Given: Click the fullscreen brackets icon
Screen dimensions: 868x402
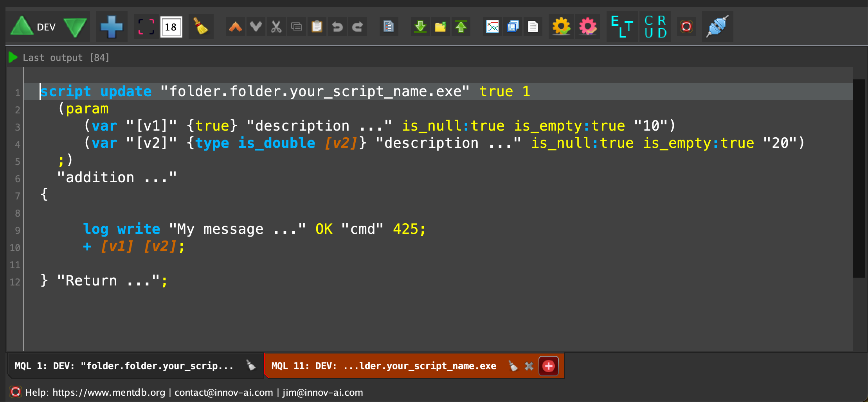Looking at the screenshot, I should coord(146,27).
